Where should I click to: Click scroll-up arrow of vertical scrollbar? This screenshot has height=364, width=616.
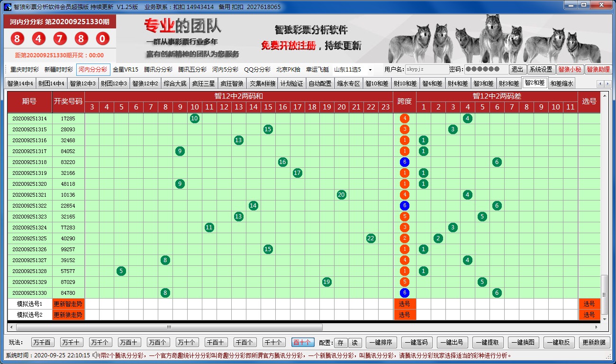[604, 95]
